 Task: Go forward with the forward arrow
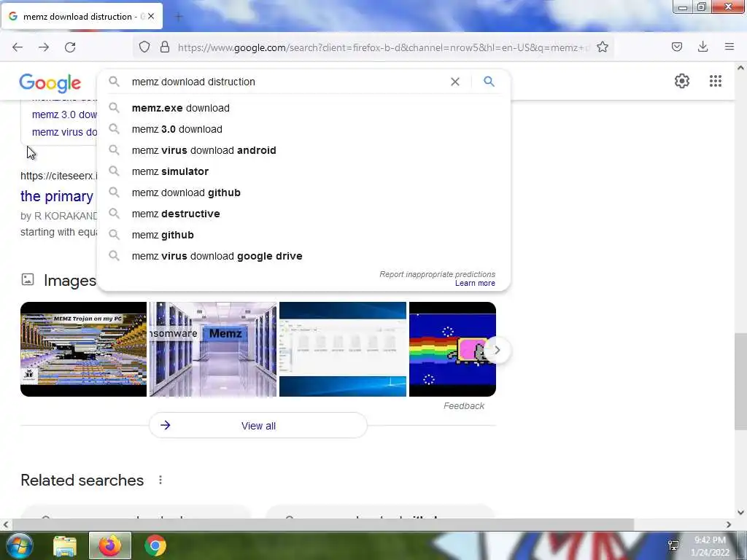point(44,47)
